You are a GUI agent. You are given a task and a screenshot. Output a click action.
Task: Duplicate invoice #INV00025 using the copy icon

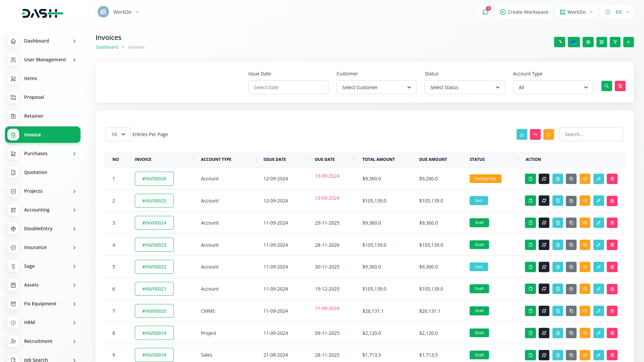pos(571,200)
